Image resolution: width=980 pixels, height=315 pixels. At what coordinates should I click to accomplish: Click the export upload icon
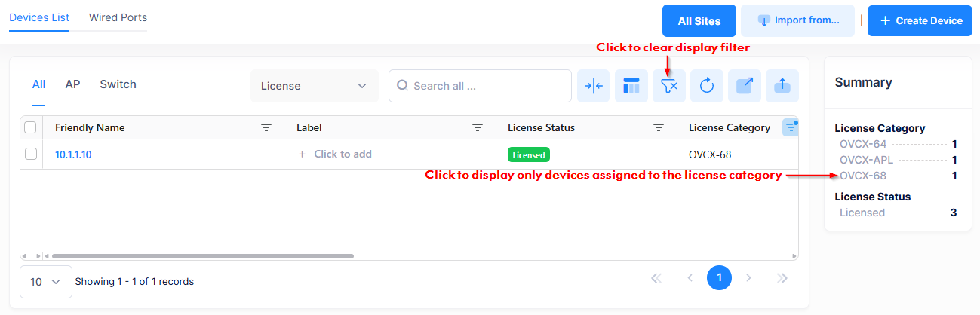coord(782,86)
